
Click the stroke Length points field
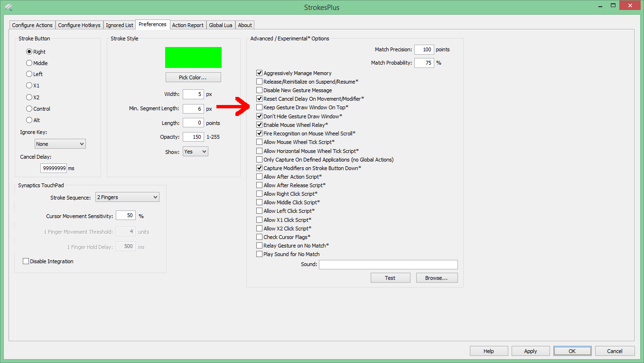(193, 123)
